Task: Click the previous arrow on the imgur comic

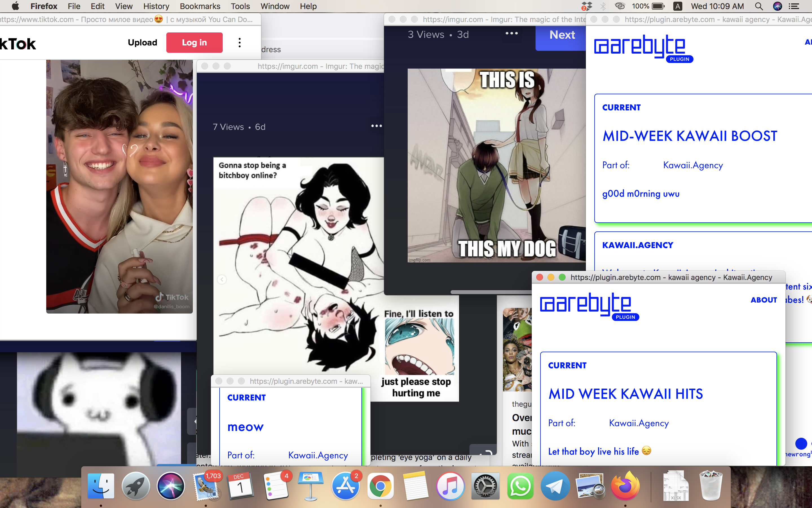Action: 222,279
